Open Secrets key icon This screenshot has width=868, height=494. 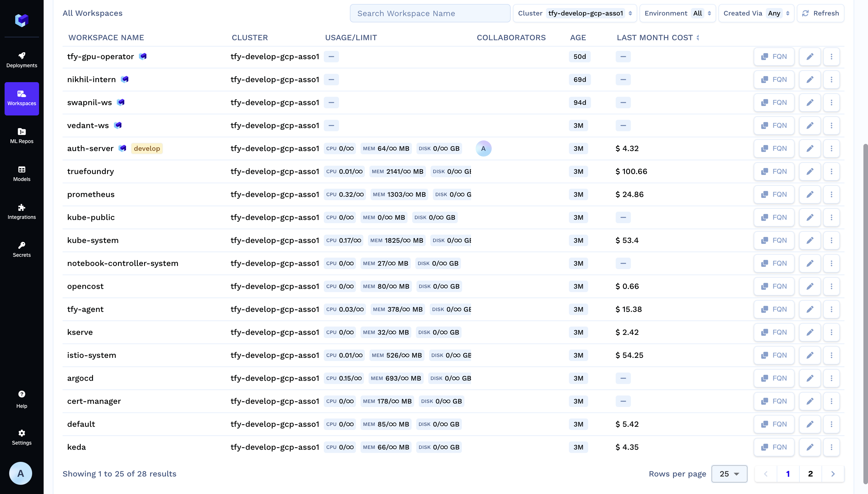click(x=22, y=249)
